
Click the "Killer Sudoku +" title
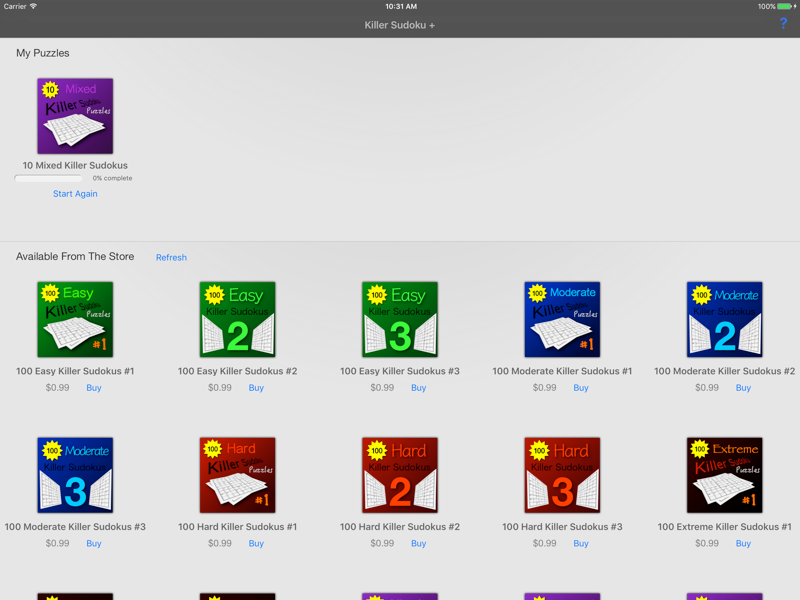click(399, 25)
